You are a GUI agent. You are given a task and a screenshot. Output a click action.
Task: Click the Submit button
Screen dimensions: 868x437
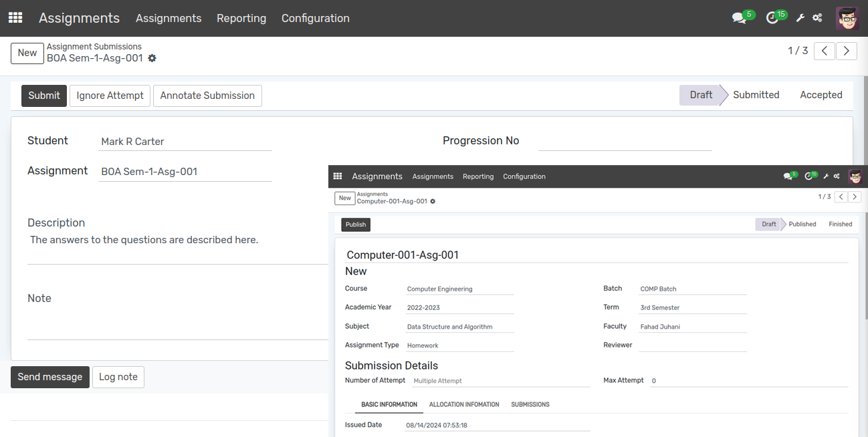(43, 96)
